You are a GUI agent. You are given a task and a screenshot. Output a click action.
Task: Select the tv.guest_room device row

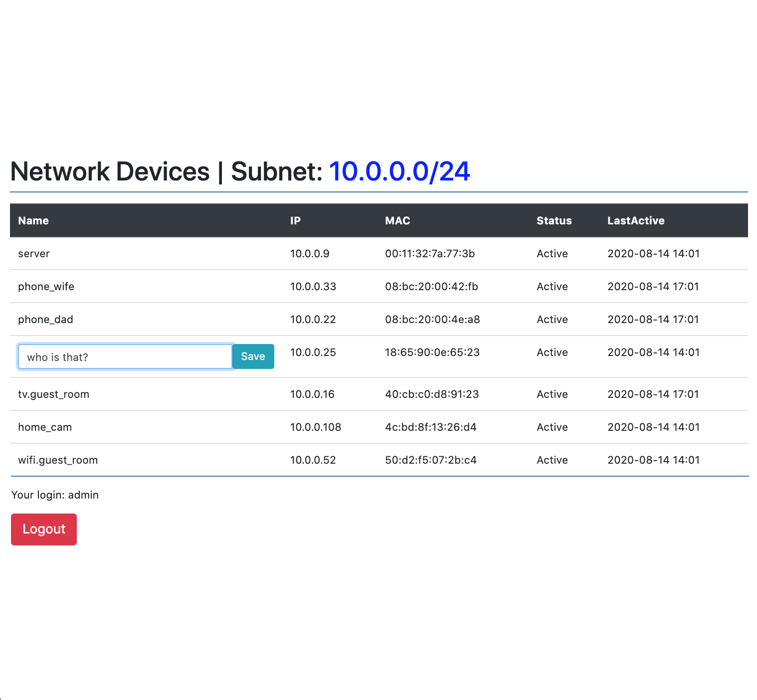[x=53, y=394]
